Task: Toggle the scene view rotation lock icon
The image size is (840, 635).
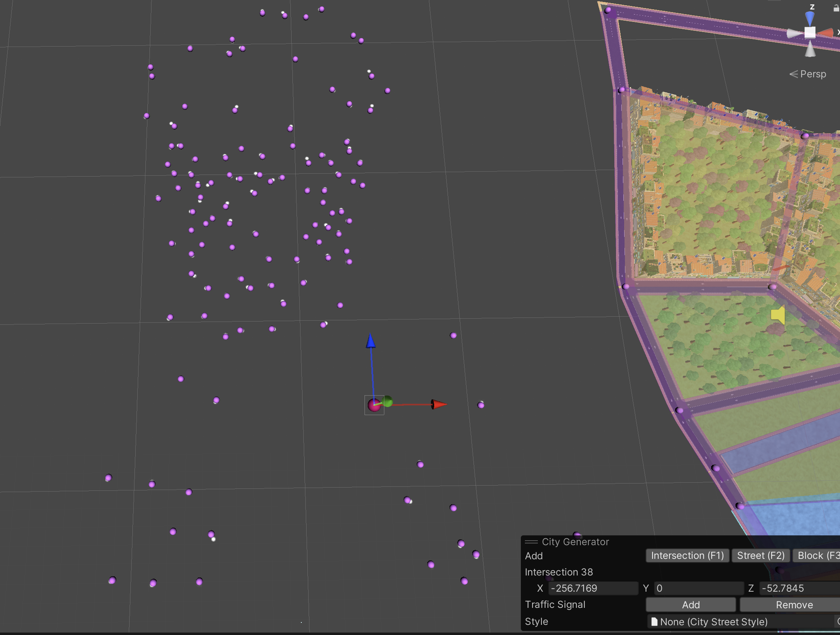Action: [836, 7]
